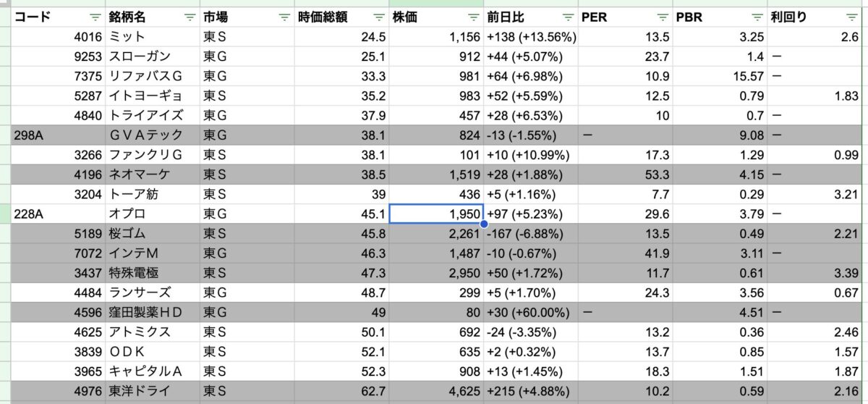
Task: Select the cell containing ミット
Action: [x=152, y=36]
